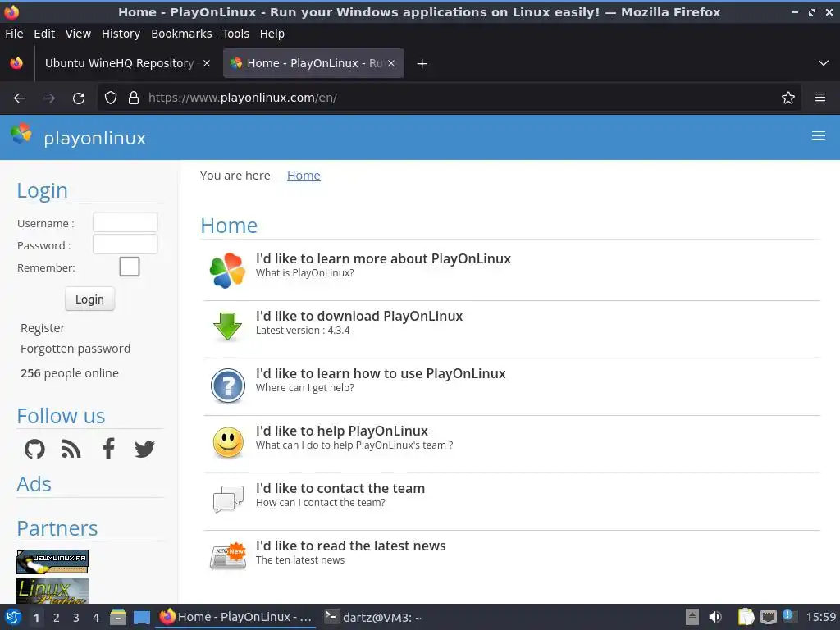Open the Firefox View pinned tab
This screenshot has height=630, width=840.
(16, 63)
